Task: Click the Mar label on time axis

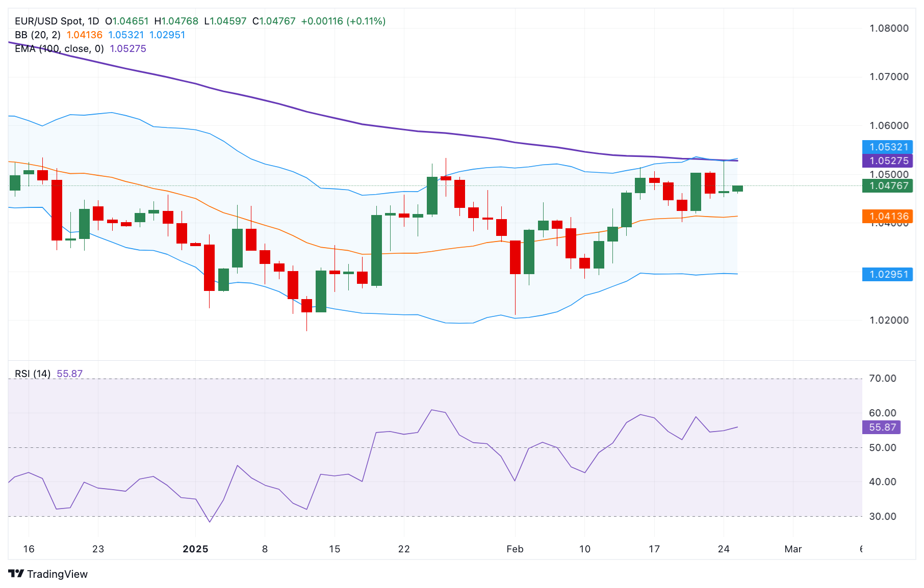Action: (793, 549)
